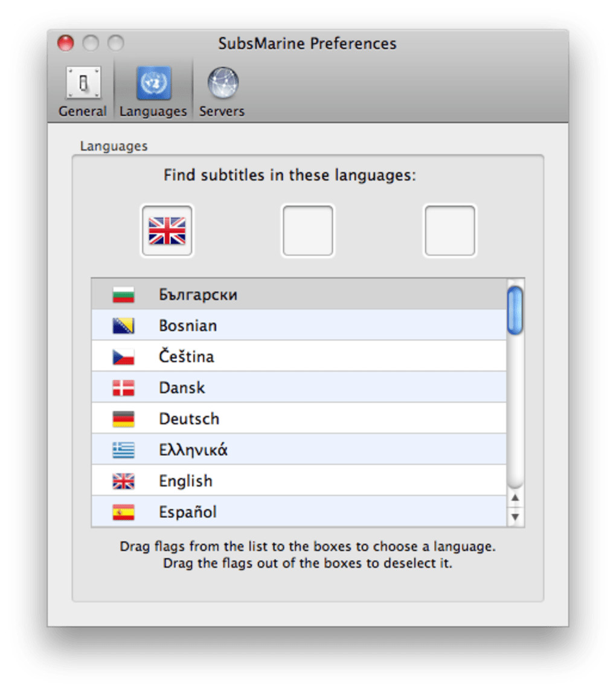Click the UK flag in English row
The height and width of the screenshot is (692, 616).
tap(123, 481)
